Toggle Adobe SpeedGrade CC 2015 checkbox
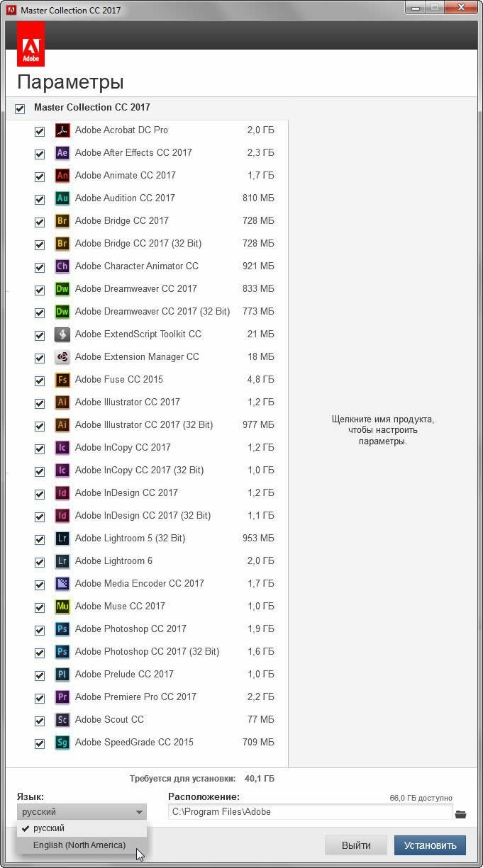 tap(40, 743)
